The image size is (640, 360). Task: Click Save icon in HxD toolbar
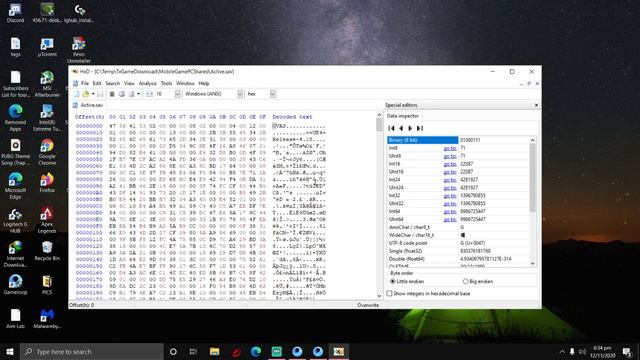pyautogui.click(x=100, y=94)
